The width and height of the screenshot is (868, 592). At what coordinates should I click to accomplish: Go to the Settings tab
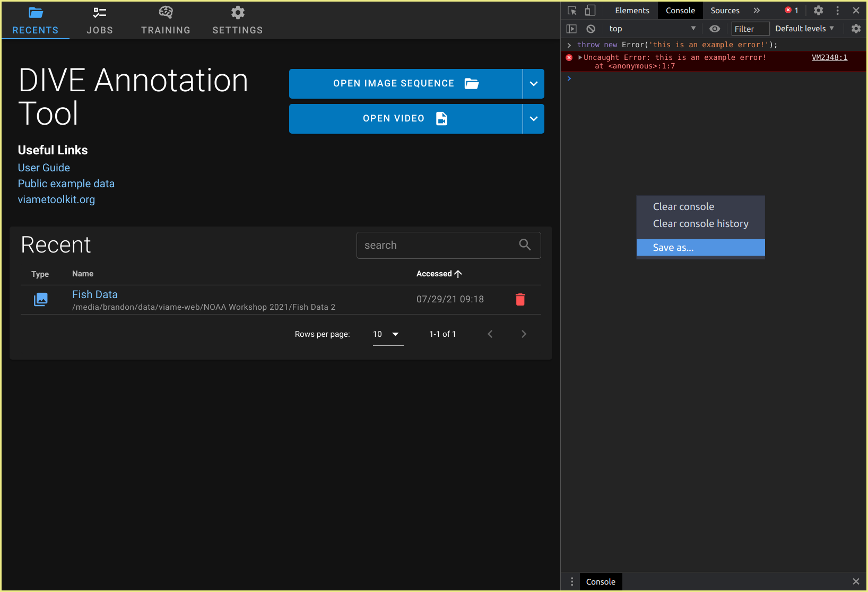pos(238,20)
